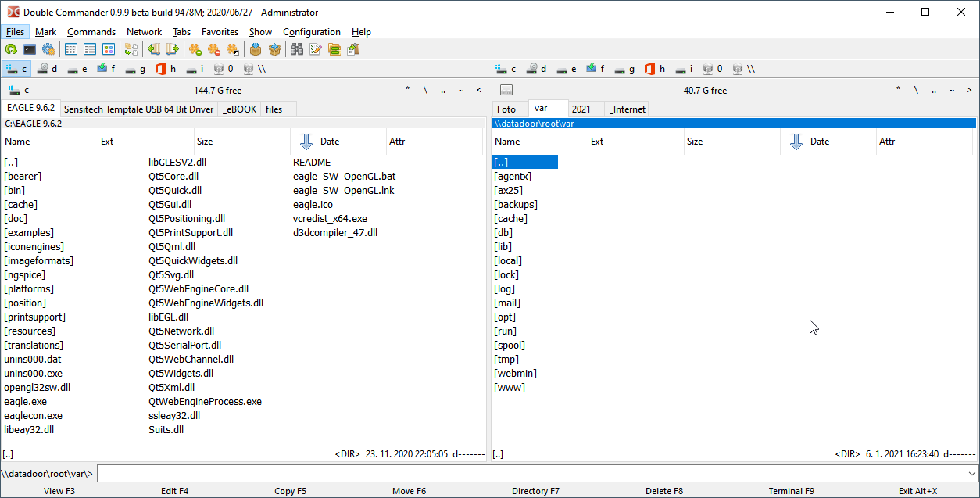The image size is (980, 498).
Task: Select network drive 0 in left drive bar
Action: [x=223, y=69]
